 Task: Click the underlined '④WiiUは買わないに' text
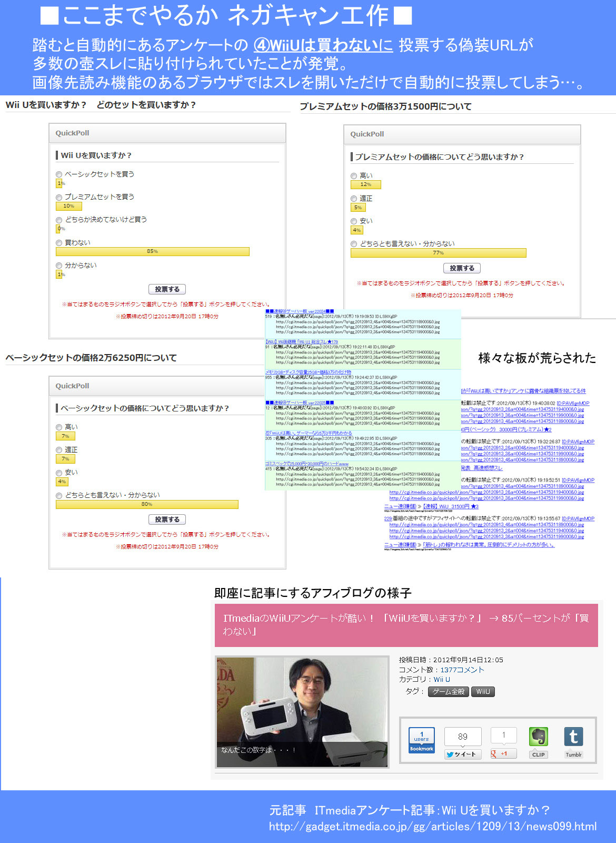(323, 45)
